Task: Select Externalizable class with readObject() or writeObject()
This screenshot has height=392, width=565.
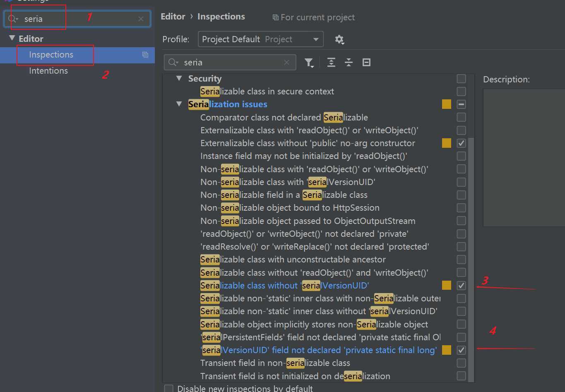Action: click(309, 130)
